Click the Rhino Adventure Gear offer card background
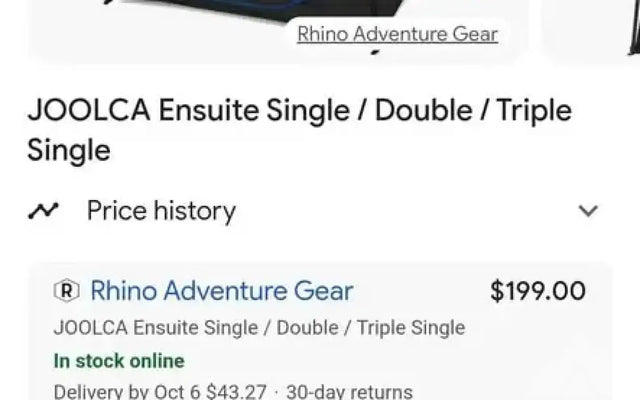Viewport: 640px width, 400px height. pyautogui.click(x=320, y=331)
